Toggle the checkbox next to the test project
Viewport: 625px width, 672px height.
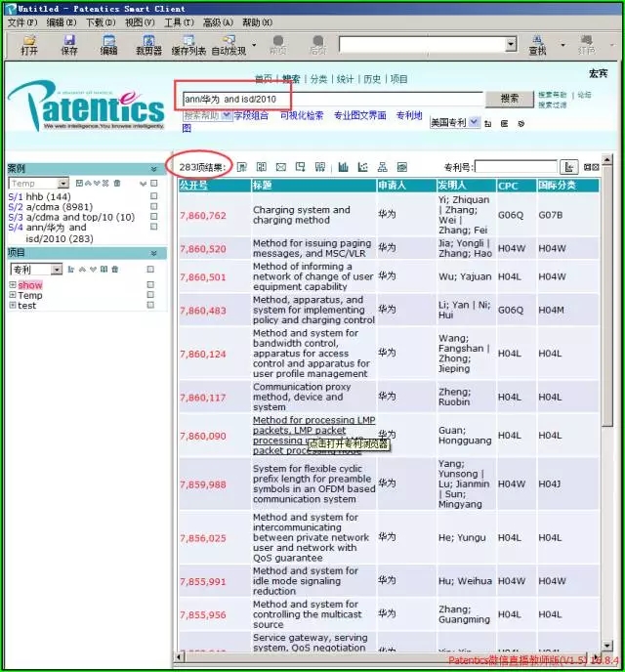(x=150, y=306)
